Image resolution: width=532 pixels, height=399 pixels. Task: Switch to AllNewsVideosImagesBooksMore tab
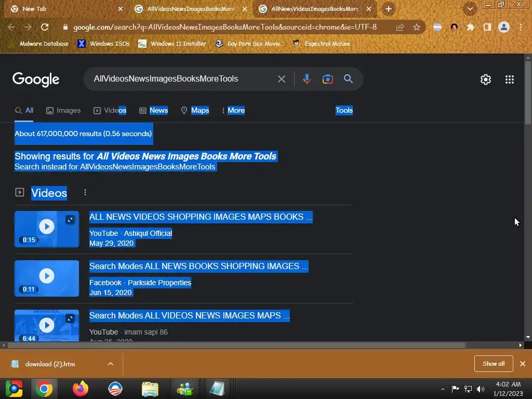point(315,9)
